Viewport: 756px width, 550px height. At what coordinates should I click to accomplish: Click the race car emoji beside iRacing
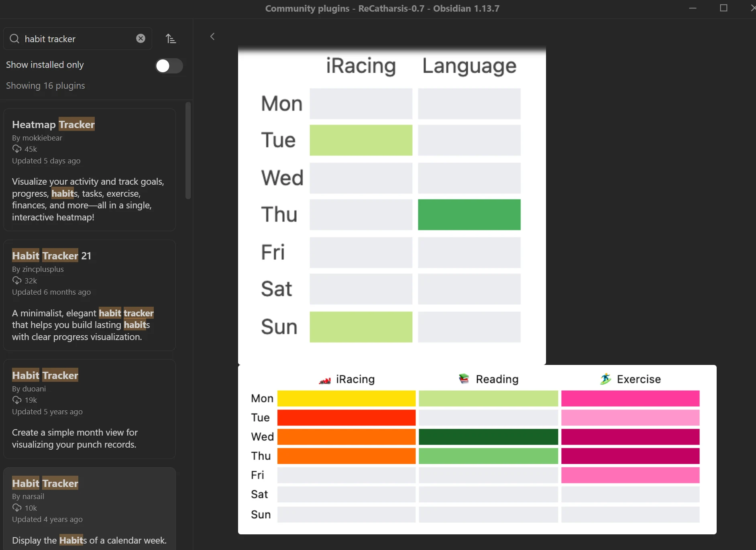point(325,380)
